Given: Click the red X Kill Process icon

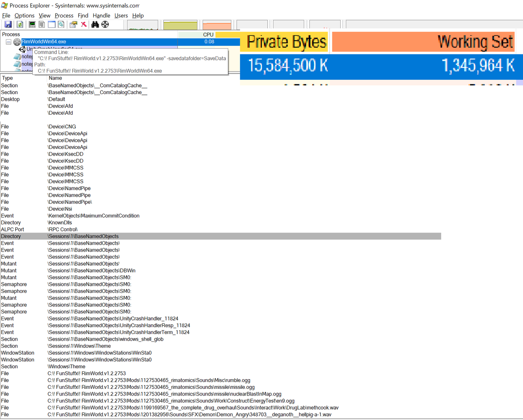Looking at the screenshot, I should (84, 24).
